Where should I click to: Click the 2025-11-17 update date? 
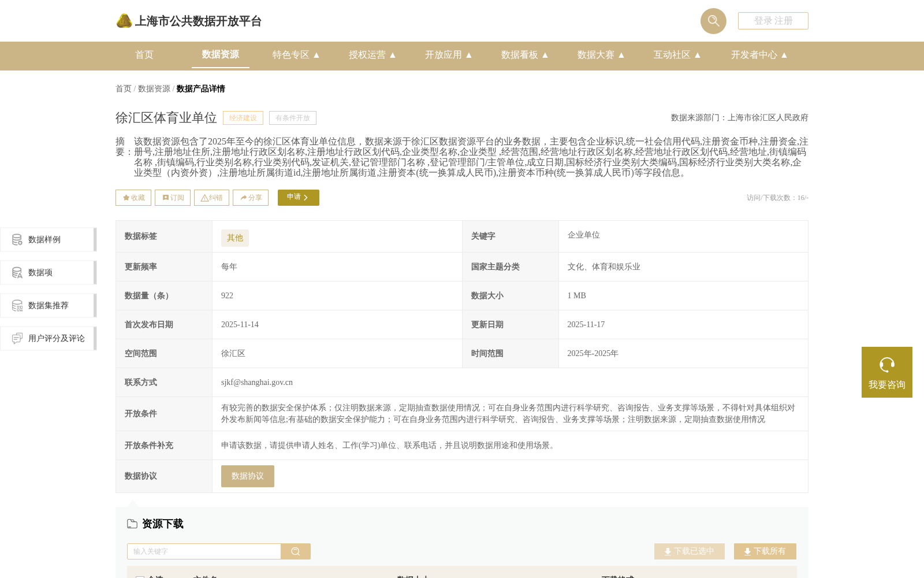[586, 325]
